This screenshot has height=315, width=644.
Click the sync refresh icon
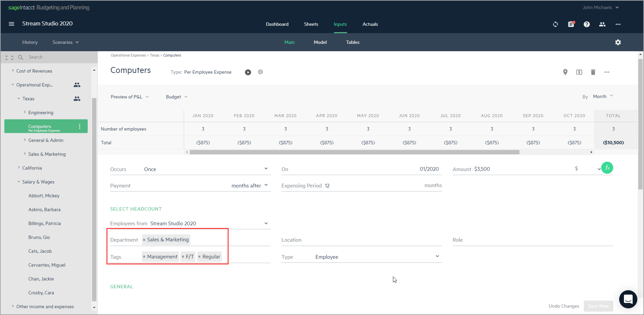pyautogui.click(x=555, y=24)
